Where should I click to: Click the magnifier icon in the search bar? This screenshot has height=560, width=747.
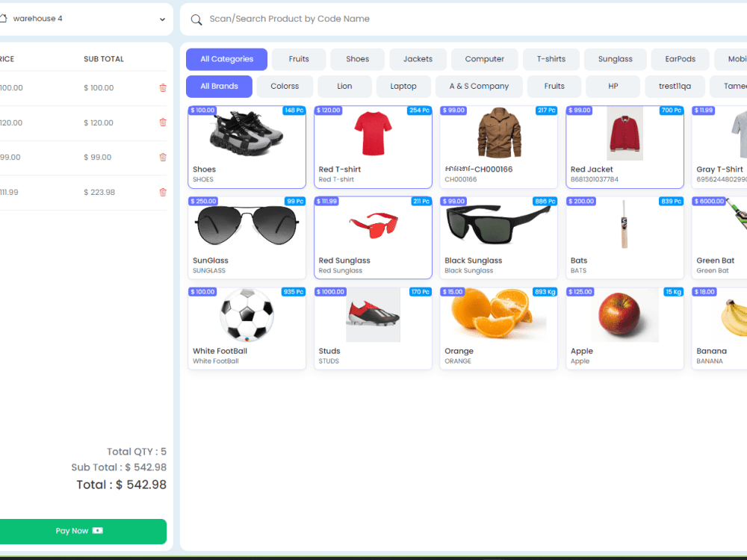pos(196,19)
